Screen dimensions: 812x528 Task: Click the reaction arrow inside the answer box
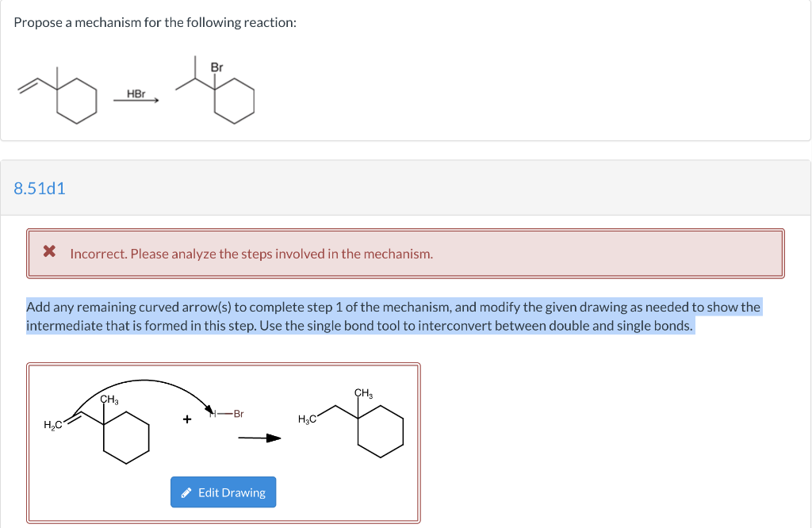pos(259,437)
